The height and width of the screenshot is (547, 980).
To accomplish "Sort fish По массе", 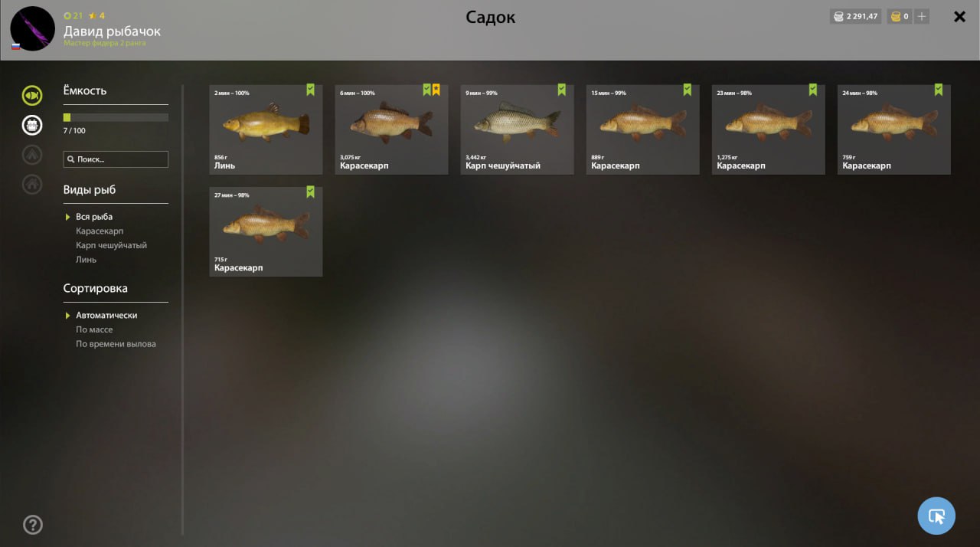I will pos(94,329).
